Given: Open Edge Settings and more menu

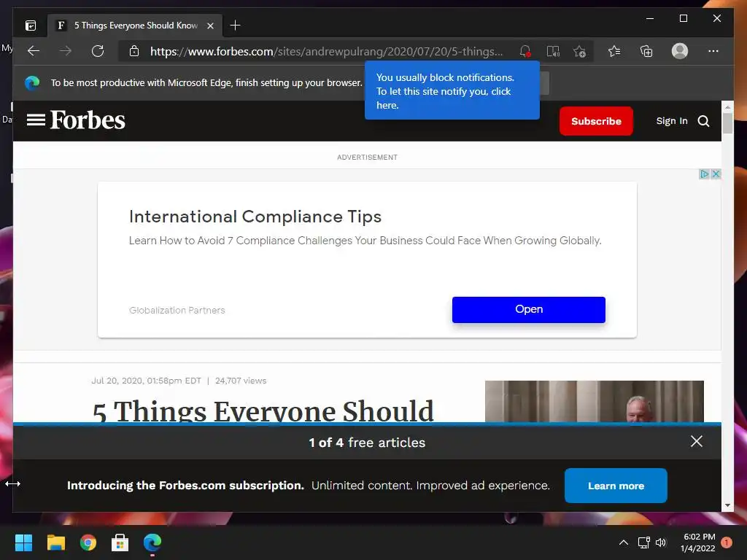Looking at the screenshot, I should point(713,51).
